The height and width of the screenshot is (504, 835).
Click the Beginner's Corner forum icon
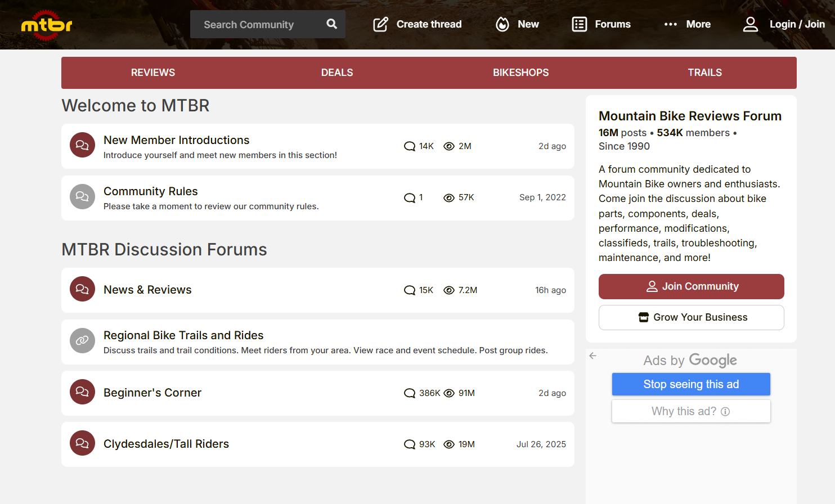click(x=82, y=391)
